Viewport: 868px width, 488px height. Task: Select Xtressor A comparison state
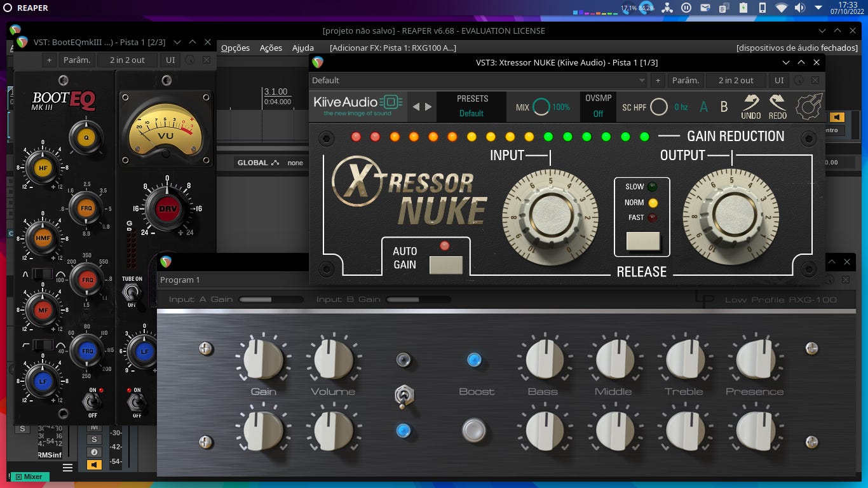tap(703, 107)
